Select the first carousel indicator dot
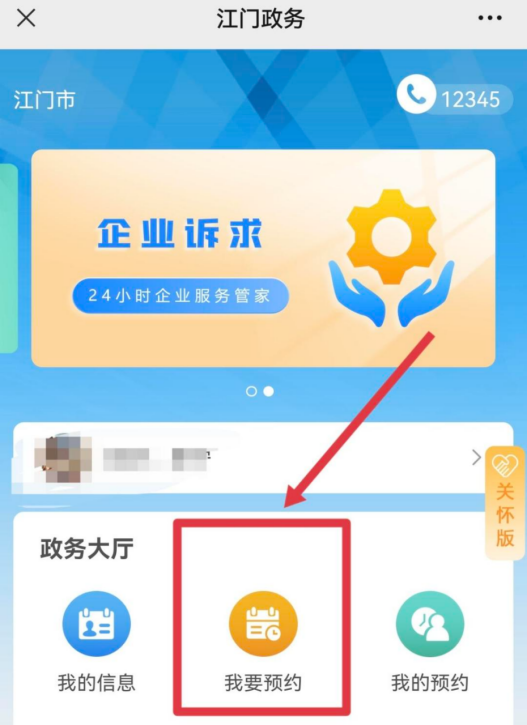The image size is (527, 725). 251,392
